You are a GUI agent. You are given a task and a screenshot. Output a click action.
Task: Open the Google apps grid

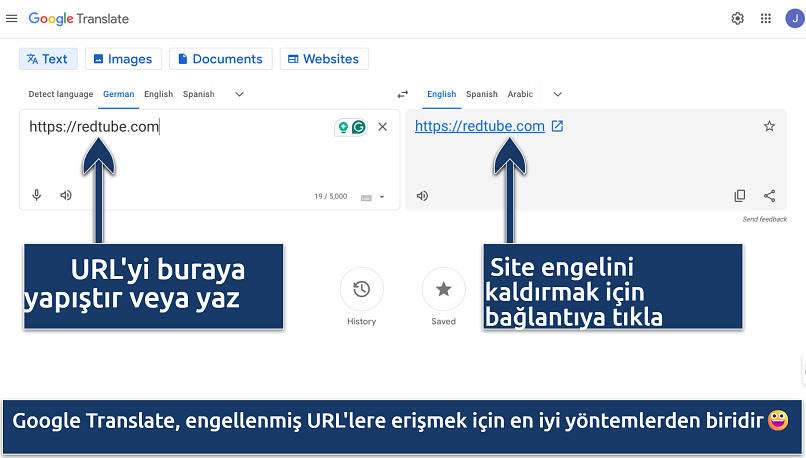[765, 19]
